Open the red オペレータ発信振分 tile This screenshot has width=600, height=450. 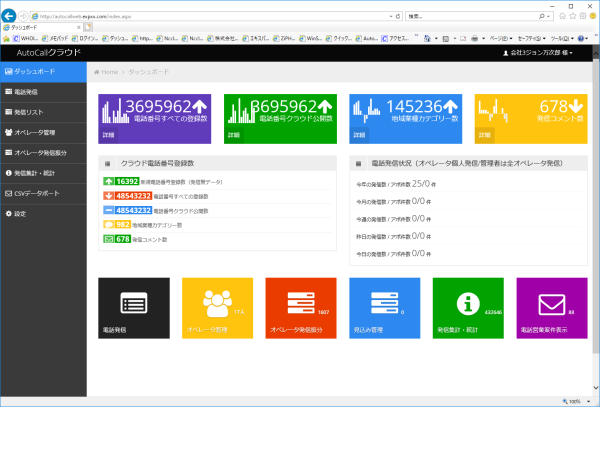pyautogui.click(x=301, y=307)
